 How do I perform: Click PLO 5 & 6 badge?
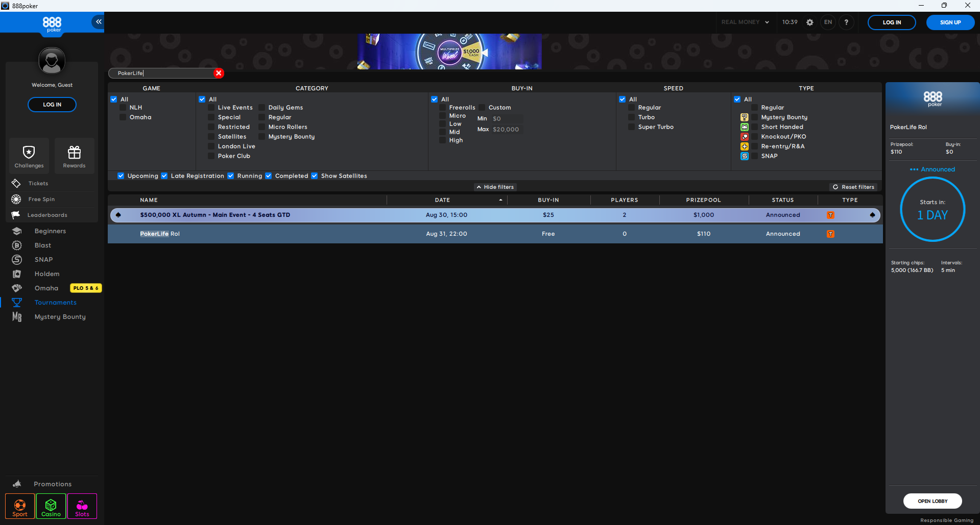tap(86, 288)
